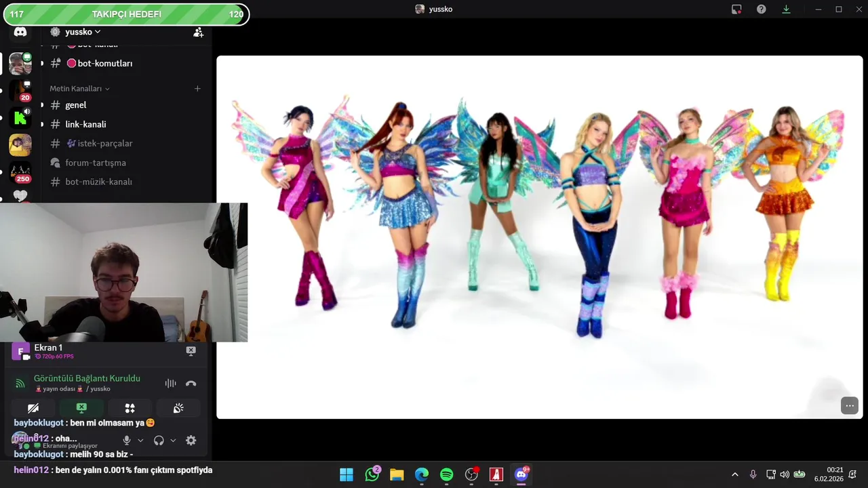Open noise suppression waveform icon
Screen dimensions: 868x488
pyautogui.click(x=170, y=384)
